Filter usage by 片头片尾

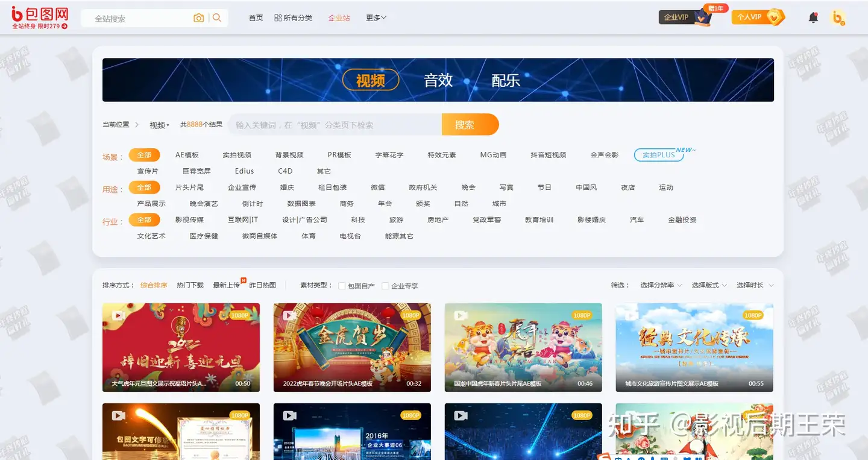(189, 187)
